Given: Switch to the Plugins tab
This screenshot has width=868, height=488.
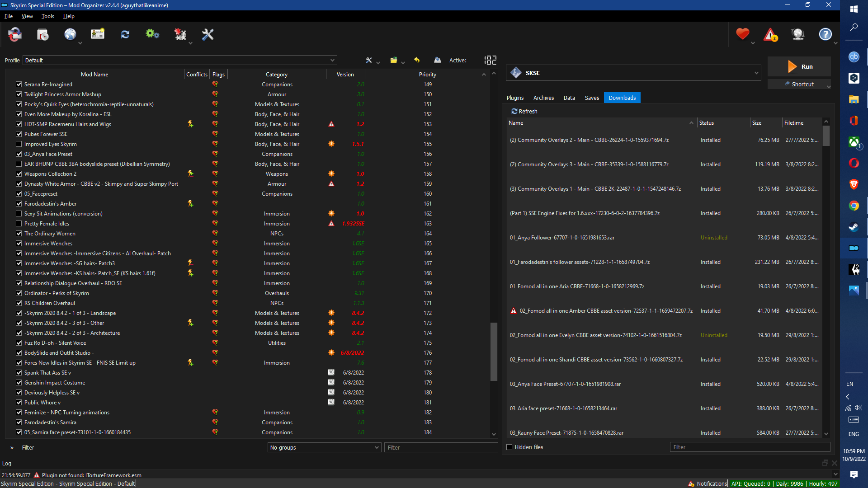Looking at the screenshot, I should tap(515, 98).
